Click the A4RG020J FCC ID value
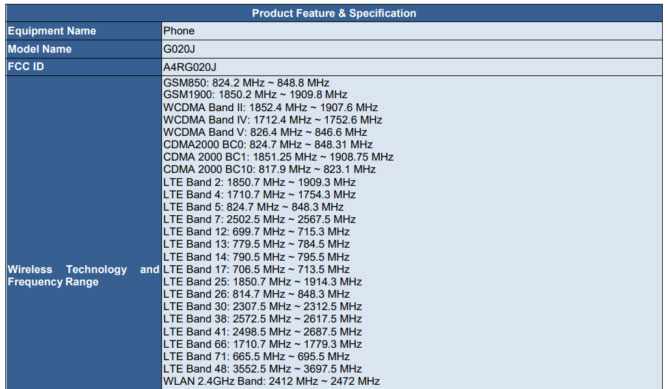668x389 pixels. coord(190,67)
